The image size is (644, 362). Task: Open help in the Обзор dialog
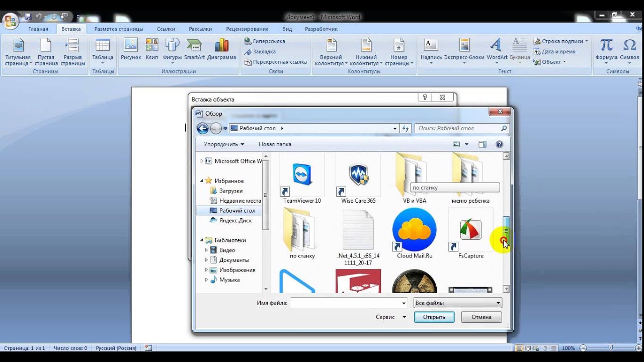coord(499,144)
